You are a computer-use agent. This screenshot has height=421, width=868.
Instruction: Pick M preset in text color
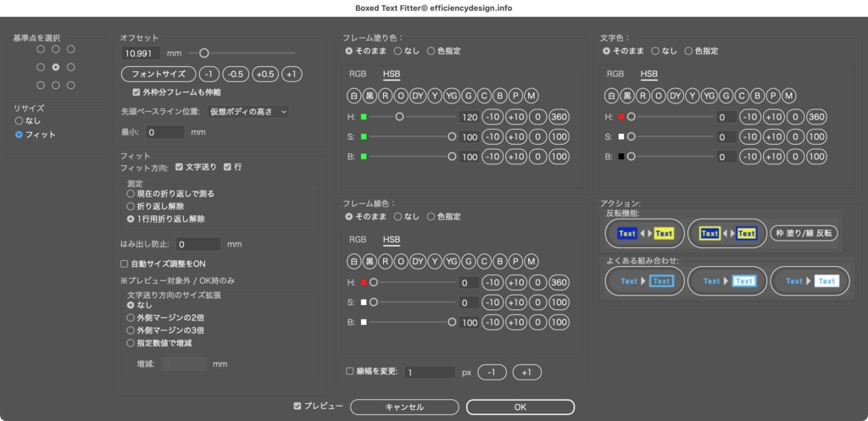click(x=789, y=97)
